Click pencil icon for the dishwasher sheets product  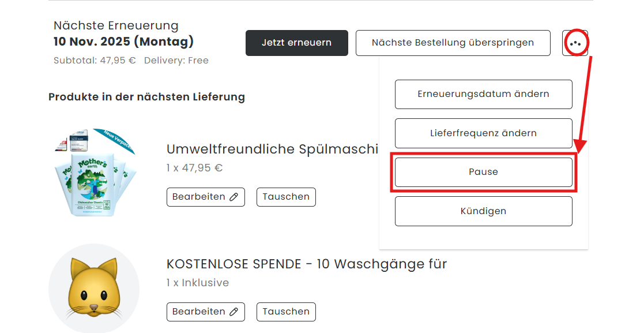(x=234, y=197)
